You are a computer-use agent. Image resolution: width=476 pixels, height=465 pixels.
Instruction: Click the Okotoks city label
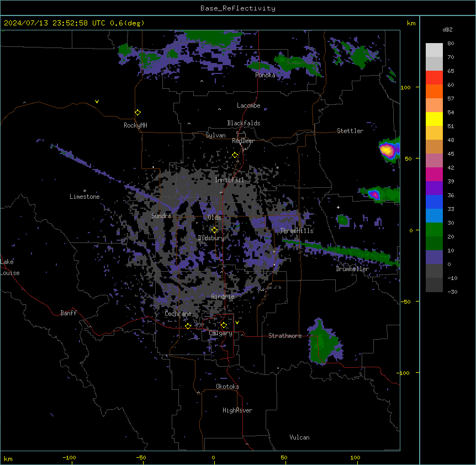pos(228,387)
